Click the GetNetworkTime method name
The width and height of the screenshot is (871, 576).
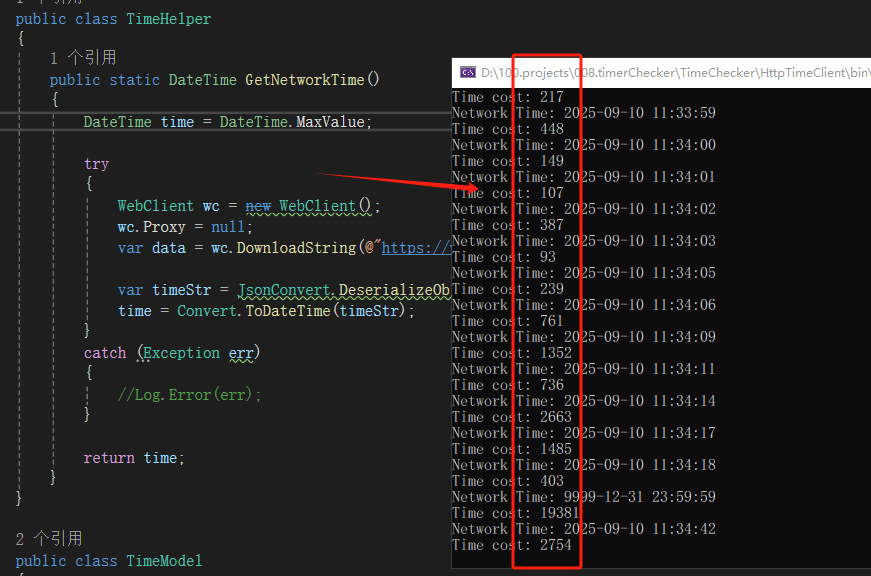(305, 80)
